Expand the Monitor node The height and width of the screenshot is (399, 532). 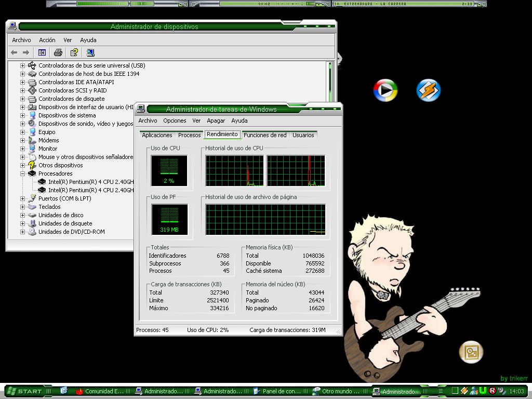pos(22,149)
